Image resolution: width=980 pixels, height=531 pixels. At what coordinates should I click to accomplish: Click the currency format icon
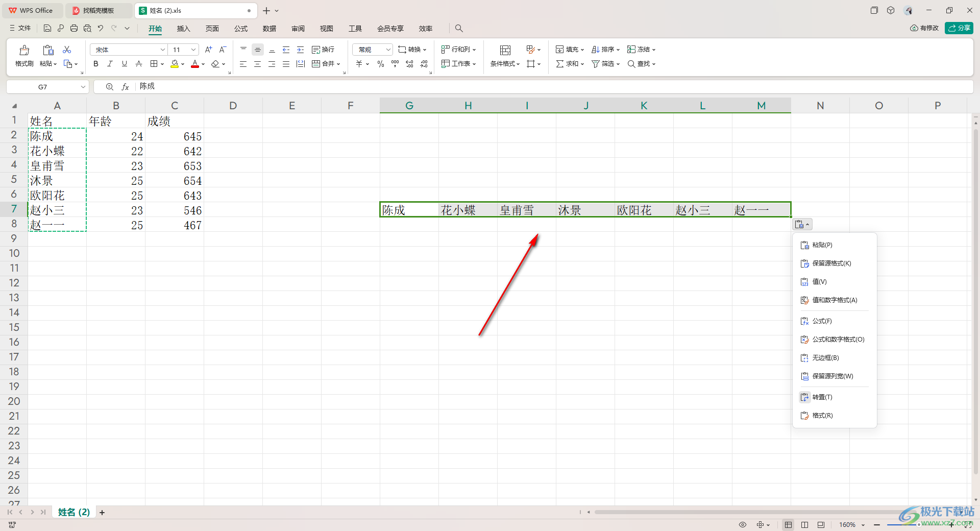pyautogui.click(x=359, y=64)
